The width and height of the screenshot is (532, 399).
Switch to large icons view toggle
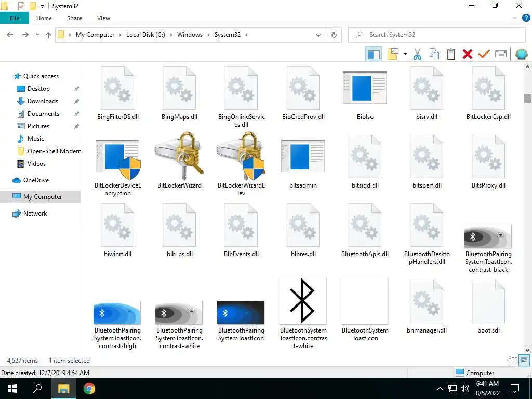524,361
